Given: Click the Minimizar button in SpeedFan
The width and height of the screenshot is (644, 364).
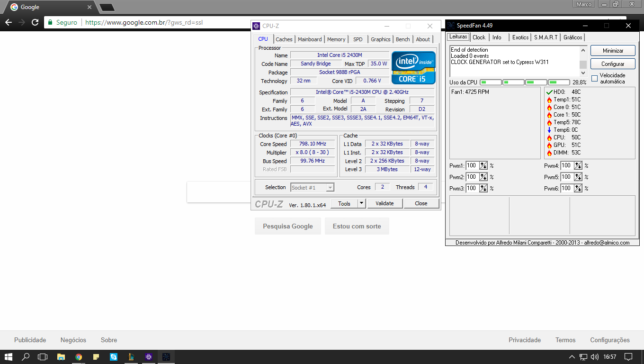Looking at the screenshot, I should pyautogui.click(x=613, y=51).
